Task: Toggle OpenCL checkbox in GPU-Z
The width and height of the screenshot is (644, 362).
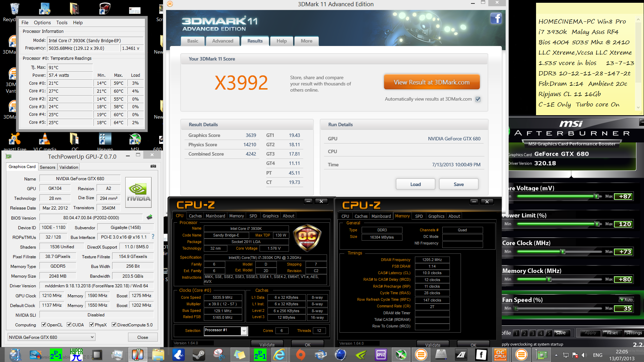Action: coord(44,325)
